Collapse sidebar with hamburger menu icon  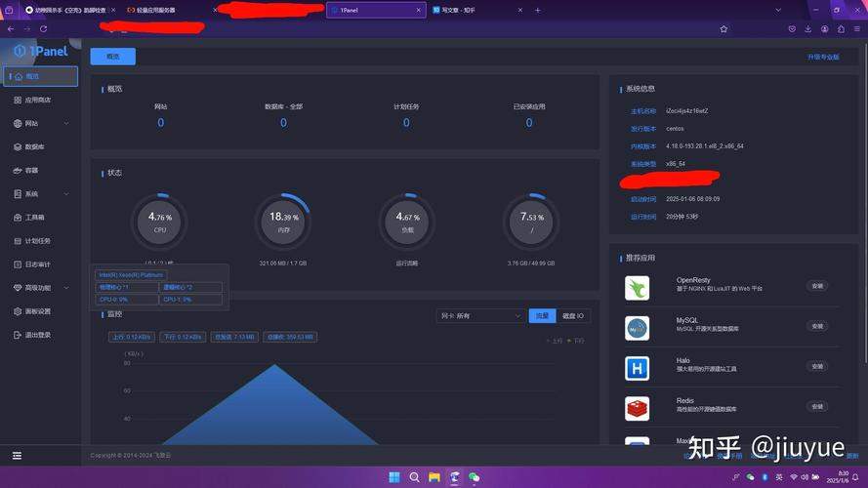(x=18, y=456)
